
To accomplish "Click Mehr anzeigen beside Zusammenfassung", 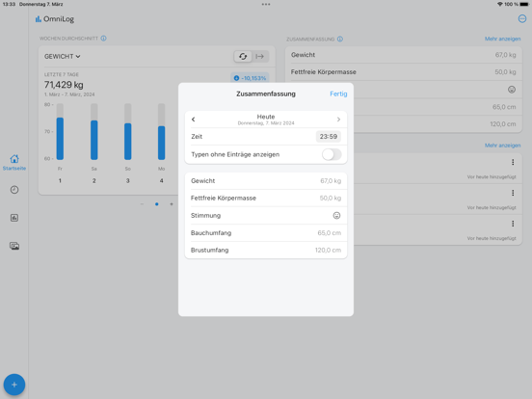I will tap(502, 39).
